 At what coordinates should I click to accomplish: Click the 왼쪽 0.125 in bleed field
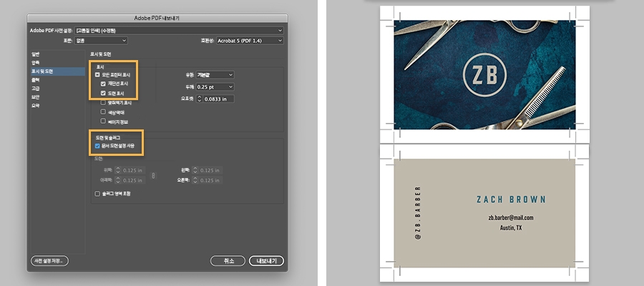(x=210, y=170)
